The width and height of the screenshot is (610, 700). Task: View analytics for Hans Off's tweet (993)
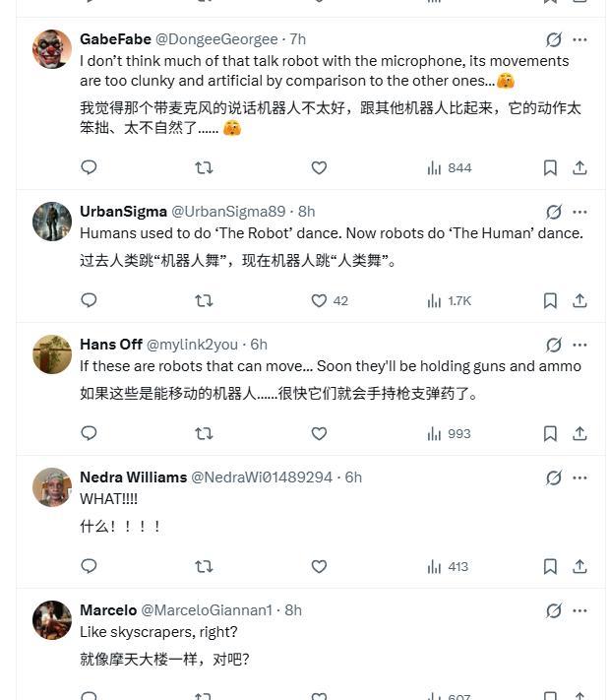click(x=449, y=433)
